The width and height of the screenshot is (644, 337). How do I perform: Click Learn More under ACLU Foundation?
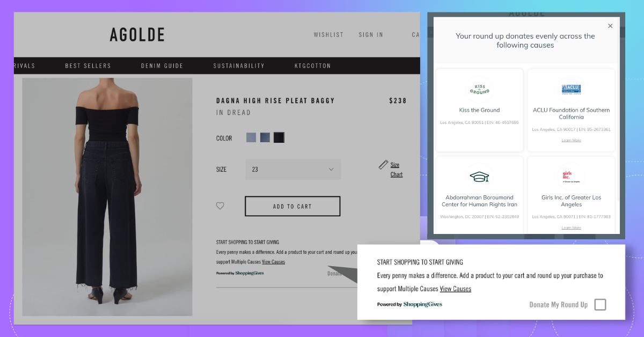(571, 141)
